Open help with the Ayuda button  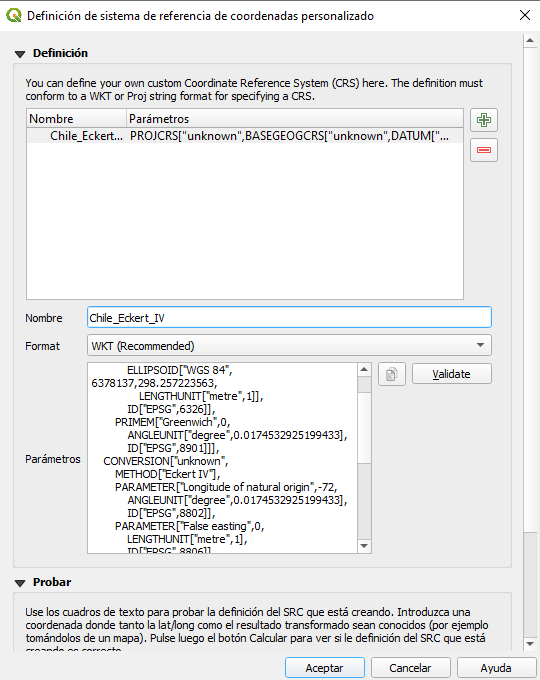click(496, 668)
